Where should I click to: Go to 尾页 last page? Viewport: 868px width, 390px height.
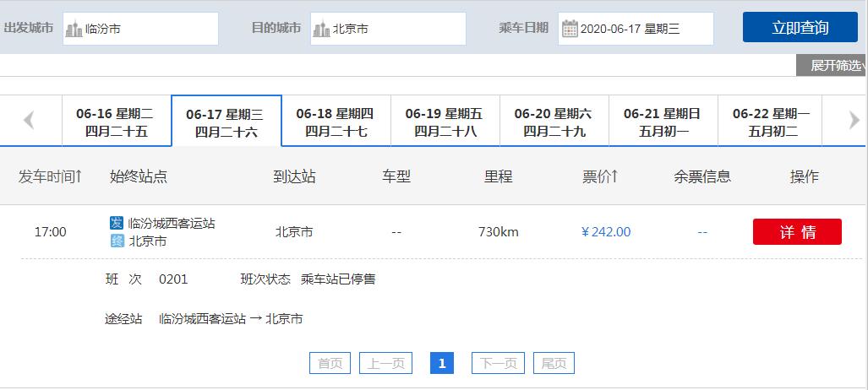click(x=554, y=363)
